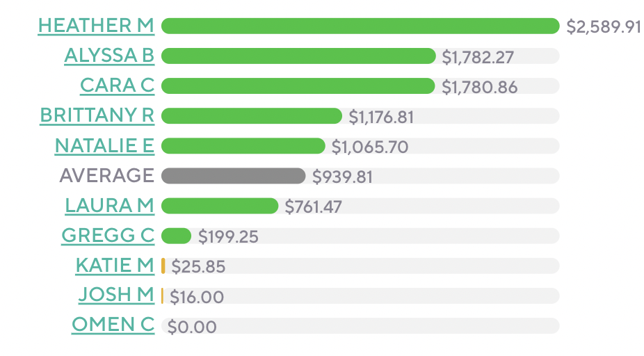Click the $2,589.91 amount label
This screenshot has width=644, height=356.
click(x=603, y=26)
